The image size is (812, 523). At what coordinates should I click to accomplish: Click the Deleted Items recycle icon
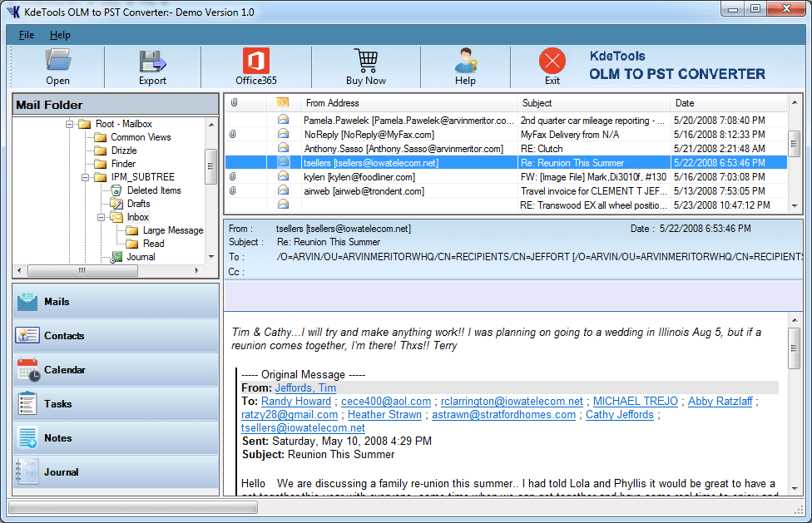(x=116, y=190)
